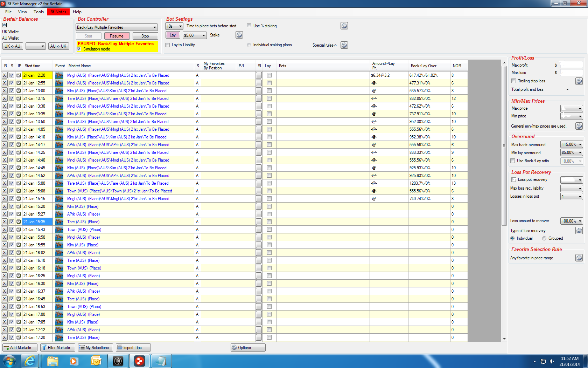Click Filter Markets button

click(x=57, y=348)
